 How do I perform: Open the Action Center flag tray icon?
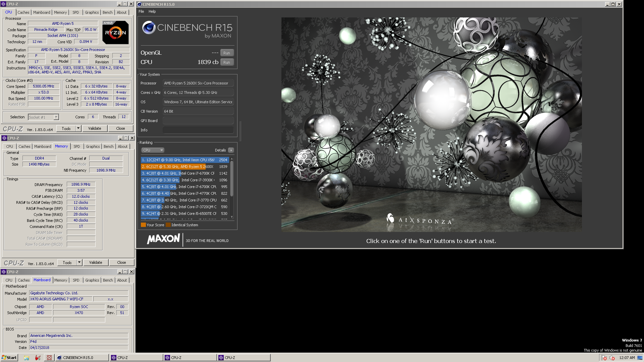pyautogui.click(x=604, y=358)
